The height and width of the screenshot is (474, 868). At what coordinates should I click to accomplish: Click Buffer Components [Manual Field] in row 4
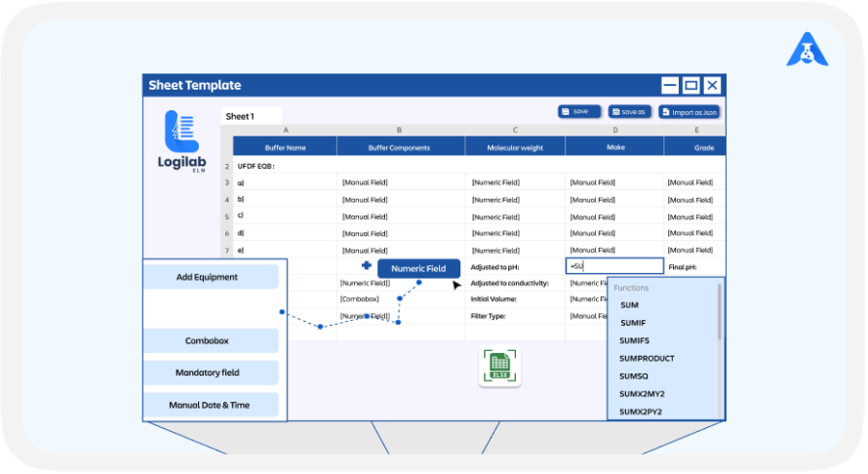(x=401, y=199)
